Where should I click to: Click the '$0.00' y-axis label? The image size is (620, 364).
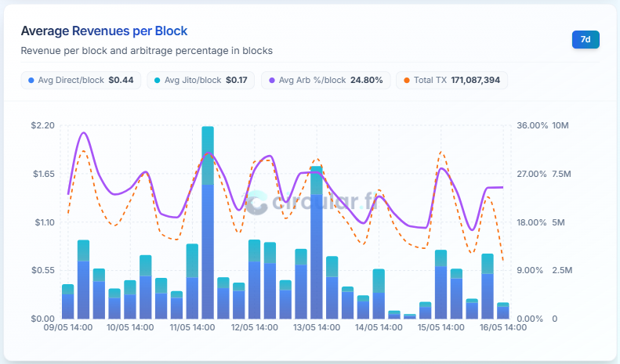click(43, 319)
